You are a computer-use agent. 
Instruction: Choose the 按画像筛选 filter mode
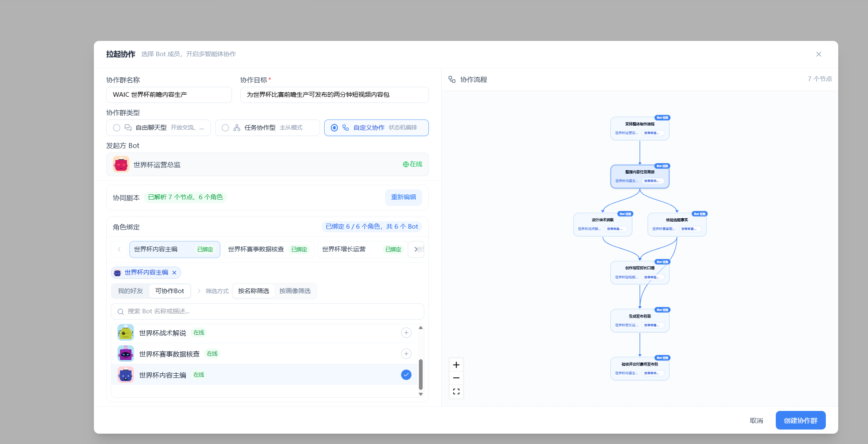[295, 291]
